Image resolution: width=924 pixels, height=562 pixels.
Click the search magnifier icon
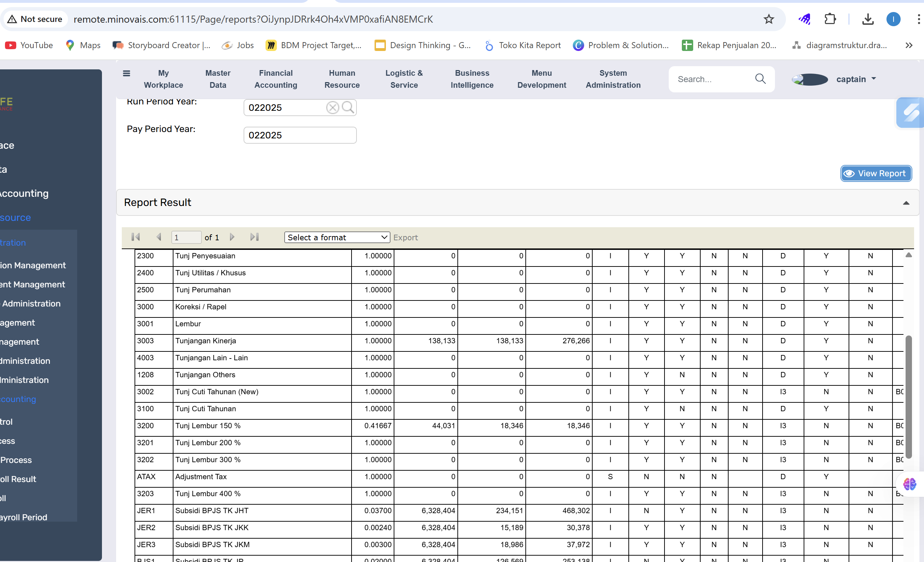760,79
